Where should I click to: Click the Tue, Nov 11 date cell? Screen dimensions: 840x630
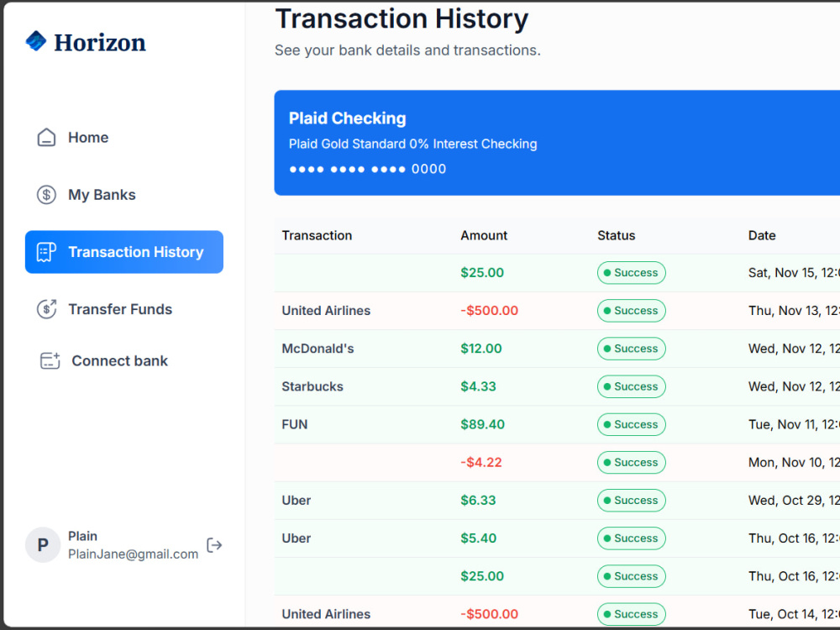794,425
